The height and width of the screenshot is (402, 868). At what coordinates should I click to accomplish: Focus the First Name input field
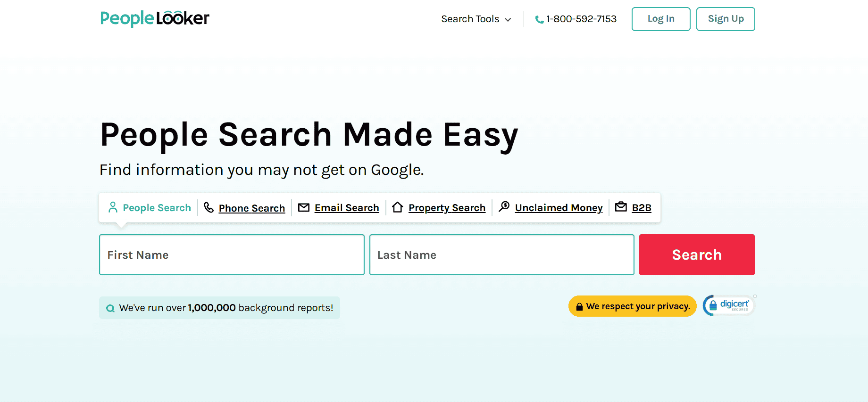point(232,254)
